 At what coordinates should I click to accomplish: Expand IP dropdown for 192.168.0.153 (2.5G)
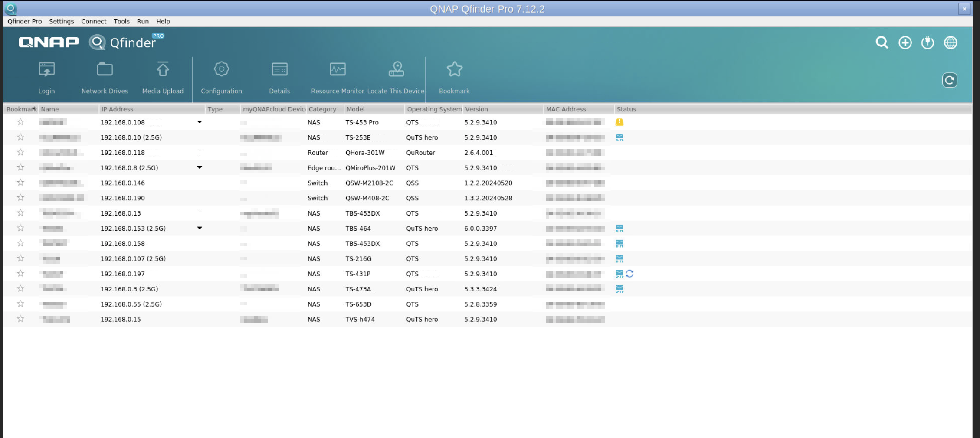pos(200,228)
